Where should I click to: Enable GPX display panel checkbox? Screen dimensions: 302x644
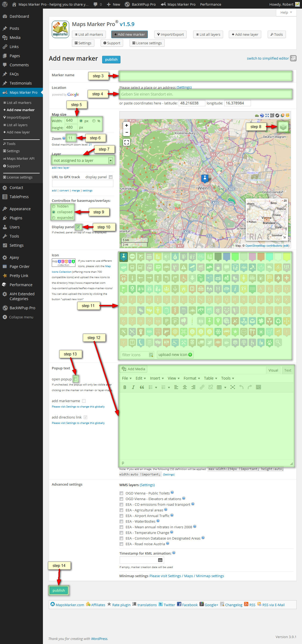click(x=111, y=177)
